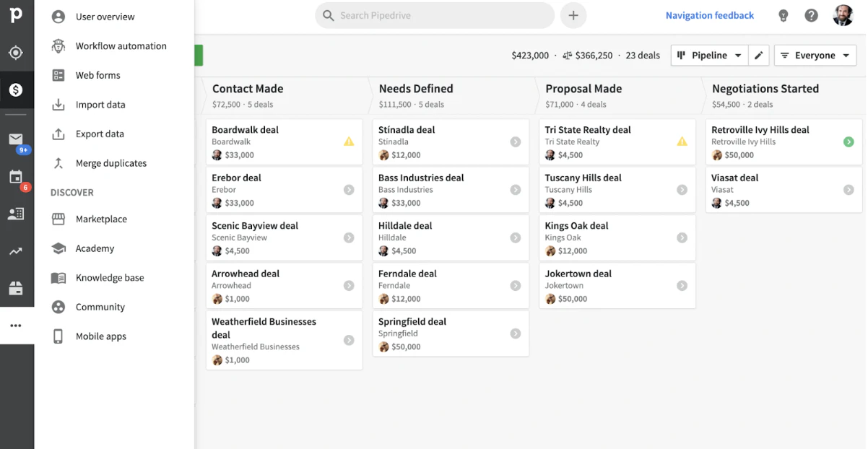Open the Retroville Ivy Hills deal title
This screenshot has width=868, height=449.
(760, 130)
